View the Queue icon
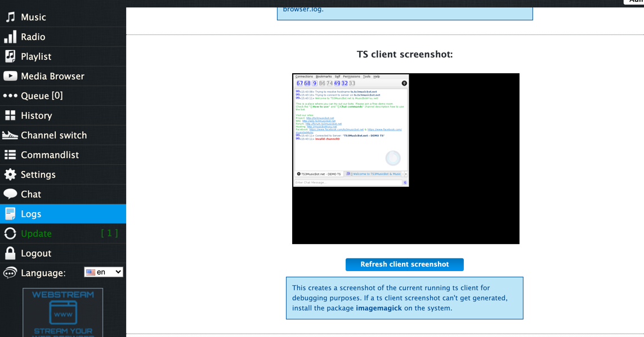 pos(9,96)
